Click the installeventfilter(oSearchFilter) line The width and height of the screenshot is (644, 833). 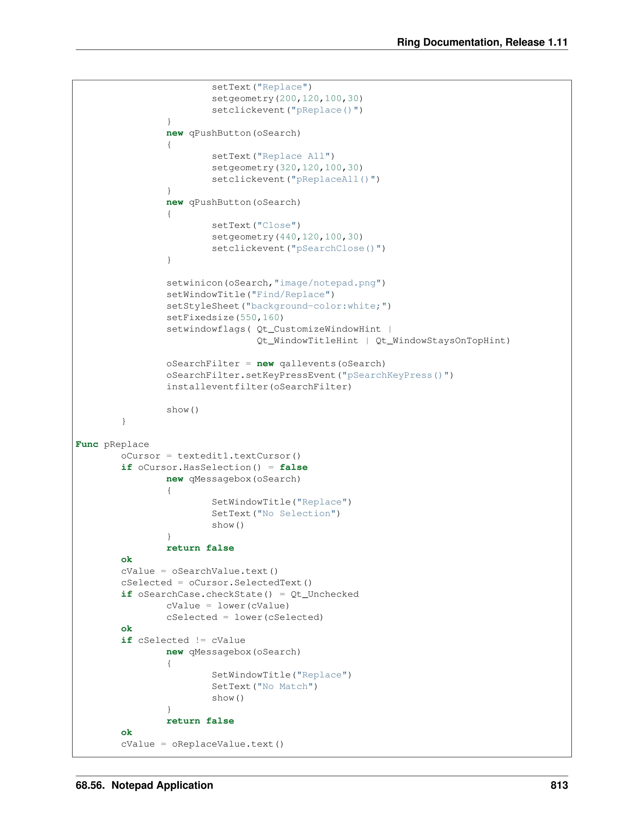[259, 387]
